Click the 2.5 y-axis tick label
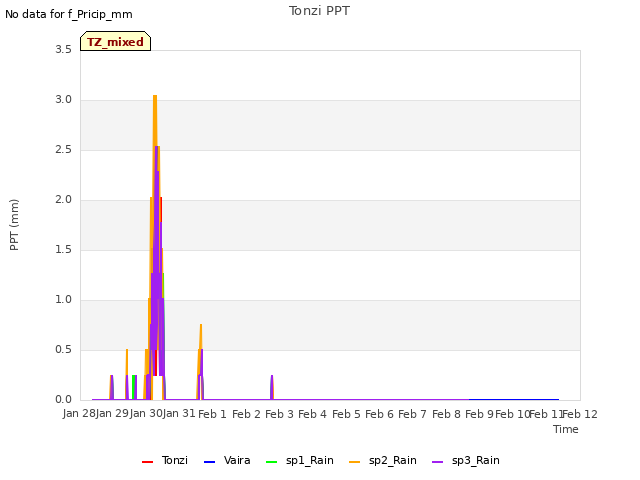This screenshot has height=480, width=640. [x=63, y=149]
